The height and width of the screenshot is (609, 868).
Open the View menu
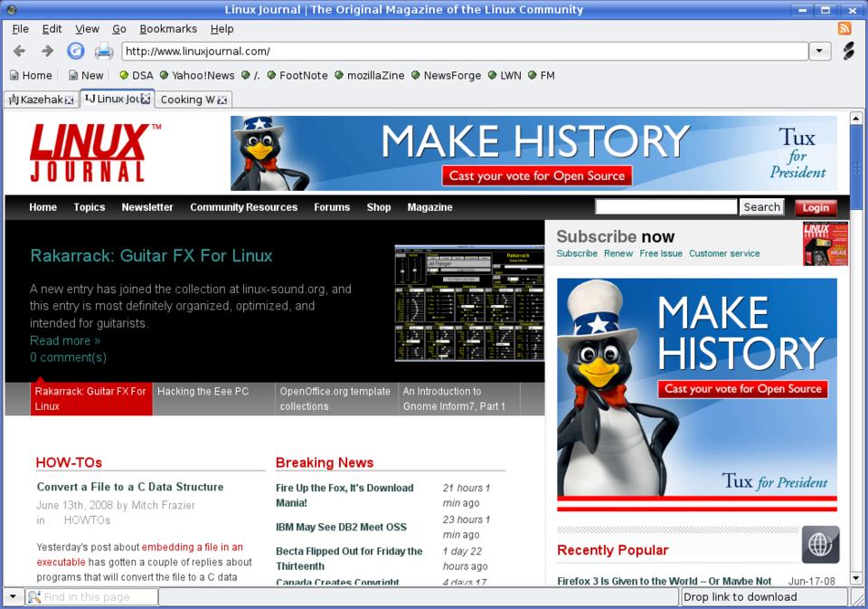tap(87, 29)
